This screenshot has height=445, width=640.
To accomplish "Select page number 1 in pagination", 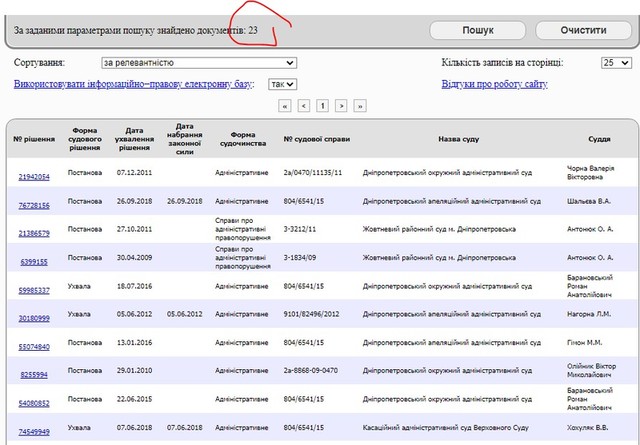I will tap(323, 105).
